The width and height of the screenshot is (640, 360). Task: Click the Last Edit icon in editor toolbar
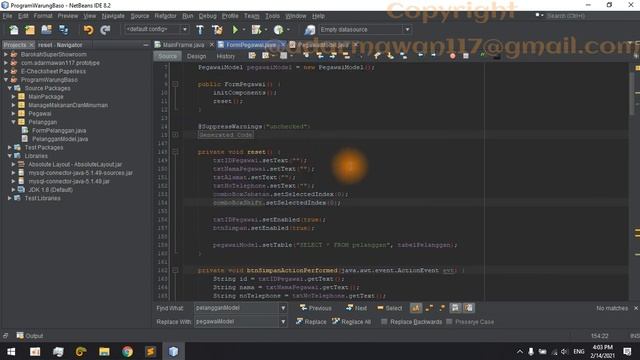coord(252,56)
